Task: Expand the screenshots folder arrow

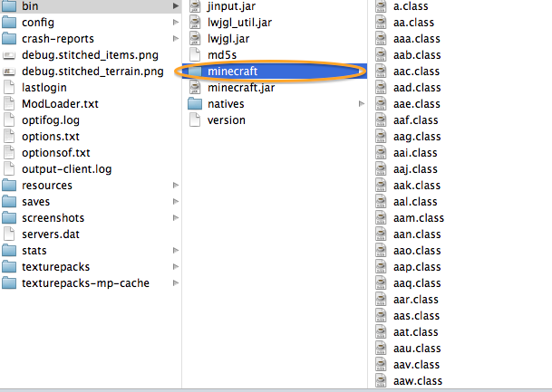Action: coord(175,218)
